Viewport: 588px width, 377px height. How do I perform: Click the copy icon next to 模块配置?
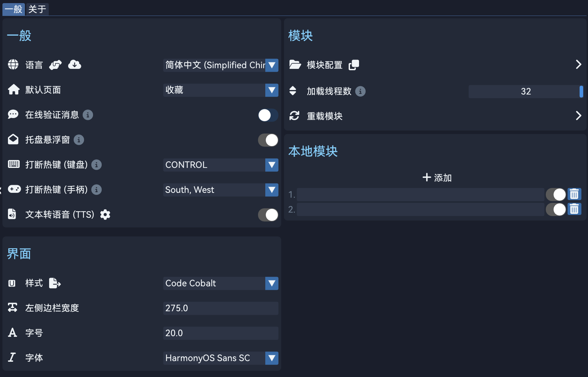tap(354, 65)
